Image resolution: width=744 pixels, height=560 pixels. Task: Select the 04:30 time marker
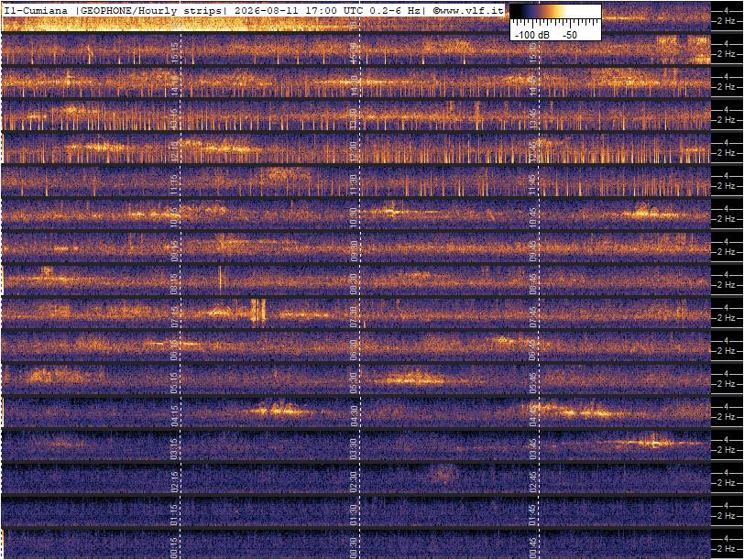click(x=354, y=416)
